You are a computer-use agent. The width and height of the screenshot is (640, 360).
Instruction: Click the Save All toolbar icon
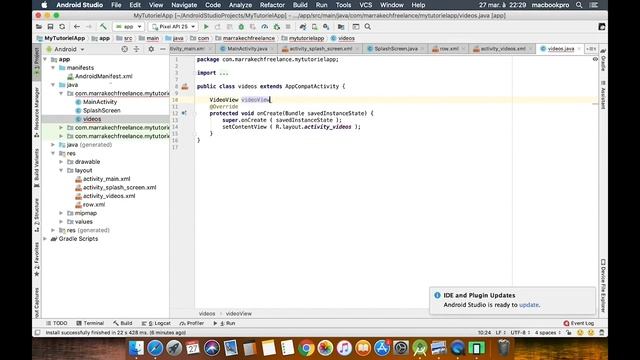coord(50,27)
